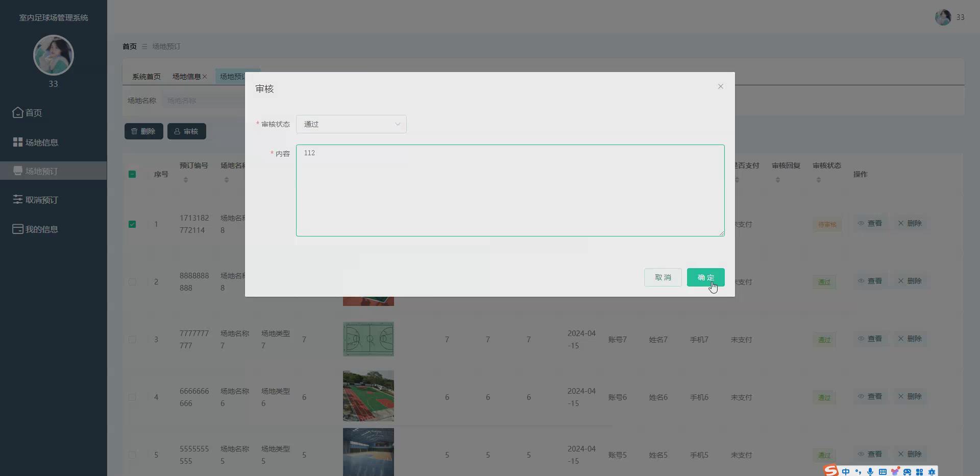Check the checkbox for booking 8888888888
This screenshot has width=980, height=476.
132,282
